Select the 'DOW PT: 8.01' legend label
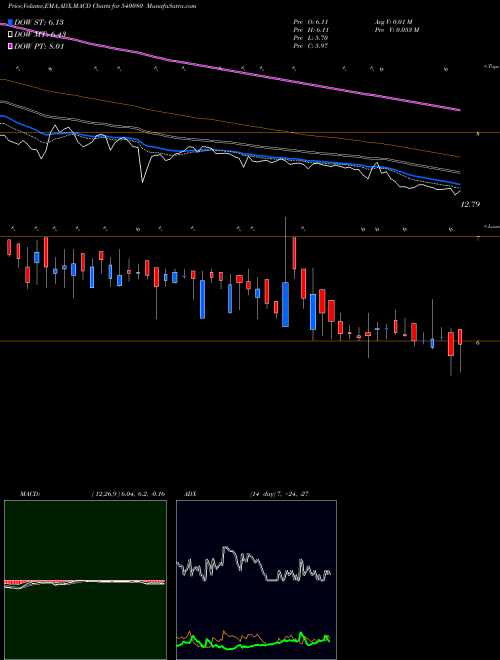 click(39, 46)
